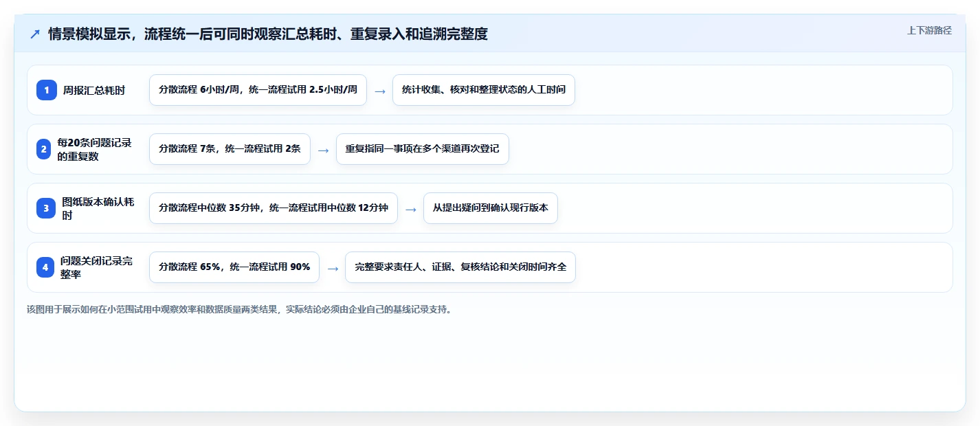Click the 图纸版本确认耗时 row label
The image size is (980, 426).
[x=98, y=208]
